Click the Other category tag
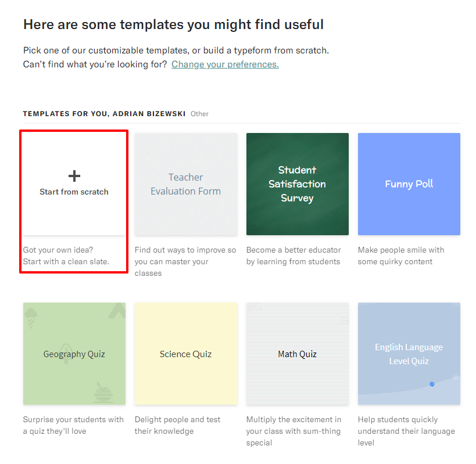476x464 pixels. pos(199,114)
